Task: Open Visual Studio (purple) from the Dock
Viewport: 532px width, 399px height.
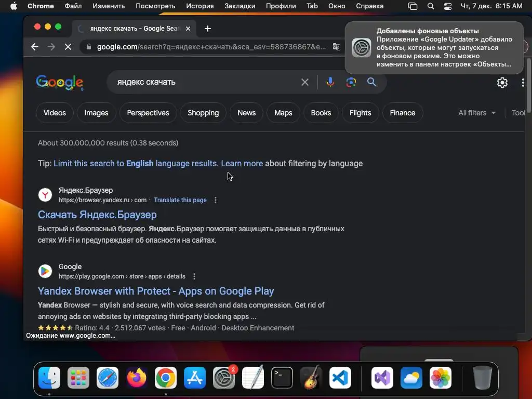Action: [x=382, y=378]
